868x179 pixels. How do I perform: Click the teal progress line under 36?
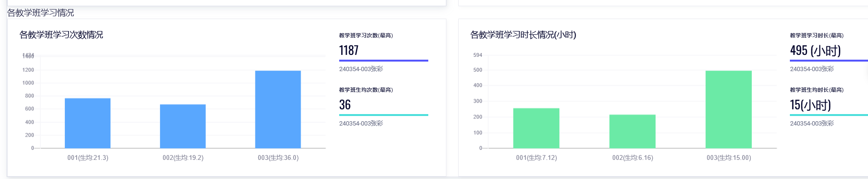(384, 115)
